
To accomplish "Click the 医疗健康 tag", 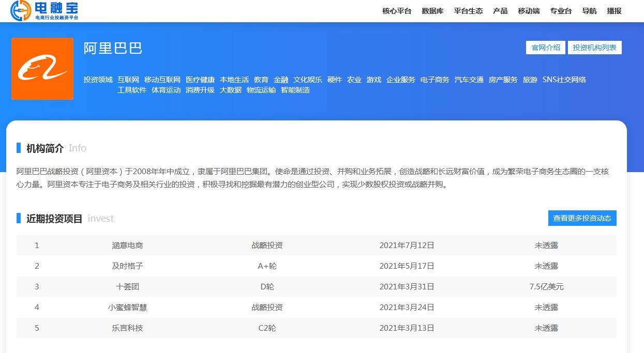I will [x=200, y=80].
